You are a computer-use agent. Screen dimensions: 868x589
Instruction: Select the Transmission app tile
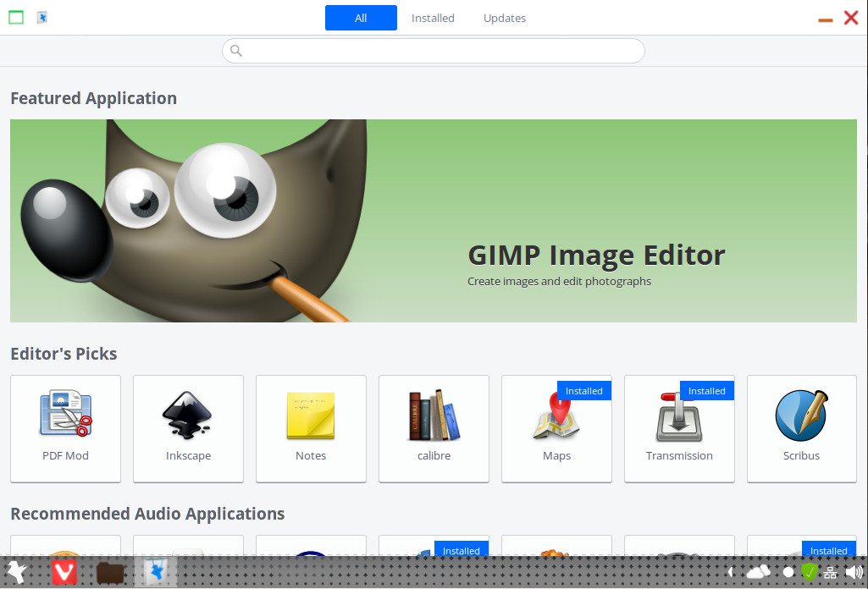[679, 428]
